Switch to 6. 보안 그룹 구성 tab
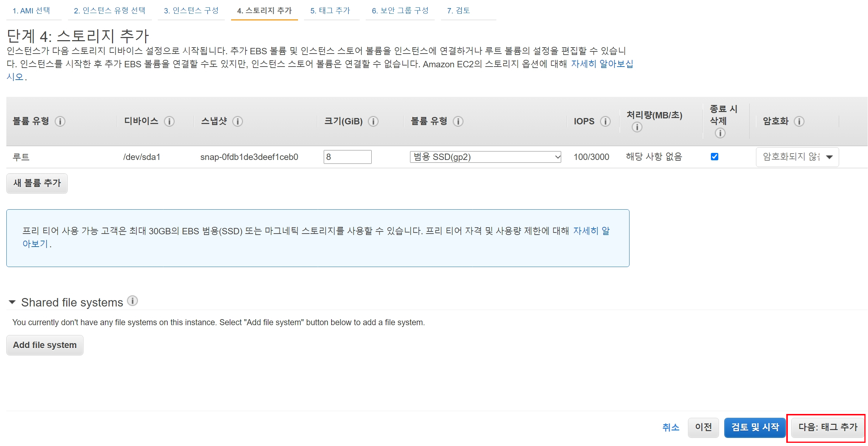868x446 pixels. pyautogui.click(x=400, y=11)
